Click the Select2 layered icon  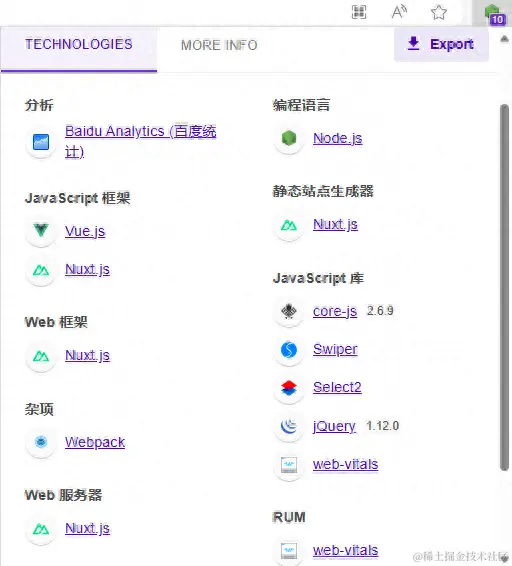pos(289,388)
